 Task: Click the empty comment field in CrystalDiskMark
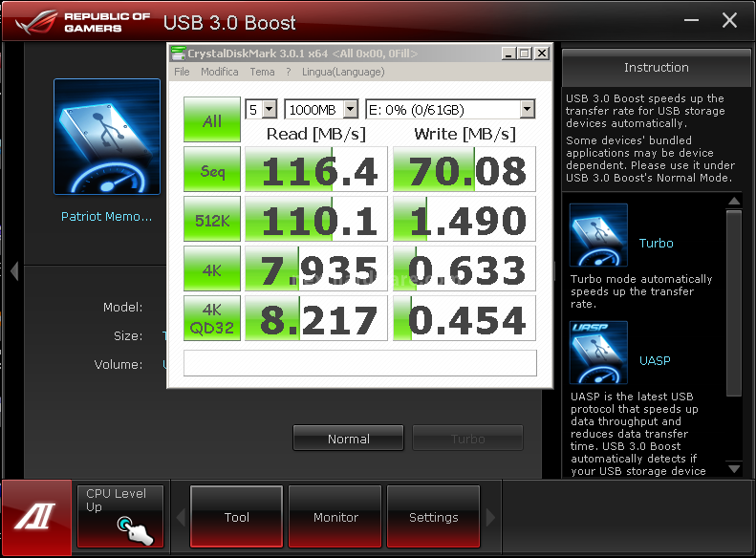coord(360,363)
